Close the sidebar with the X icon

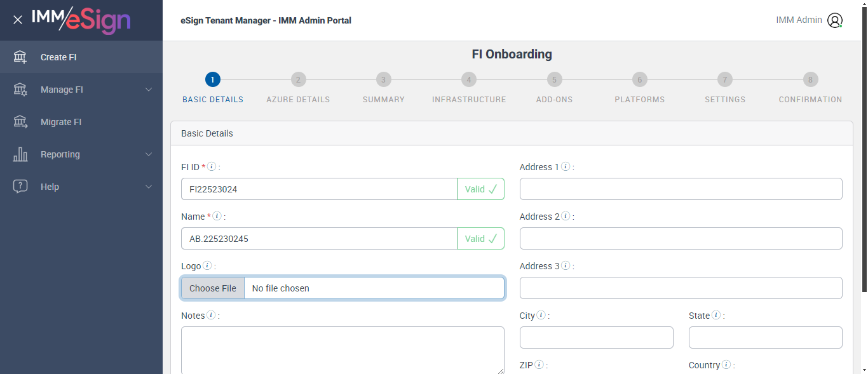18,20
